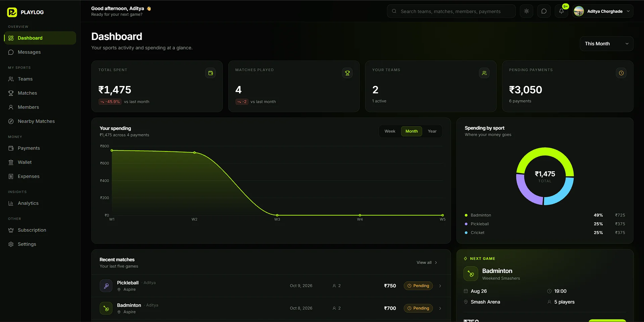The image size is (644, 322).
Task: Expand the Pickleball match row chevron
Action: 440,286
